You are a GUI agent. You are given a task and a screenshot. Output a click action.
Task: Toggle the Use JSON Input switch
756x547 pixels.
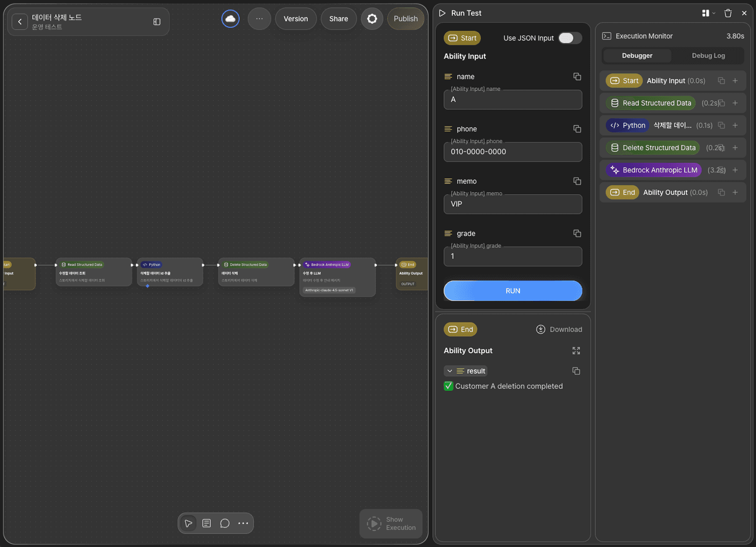click(x=570, y=38)
